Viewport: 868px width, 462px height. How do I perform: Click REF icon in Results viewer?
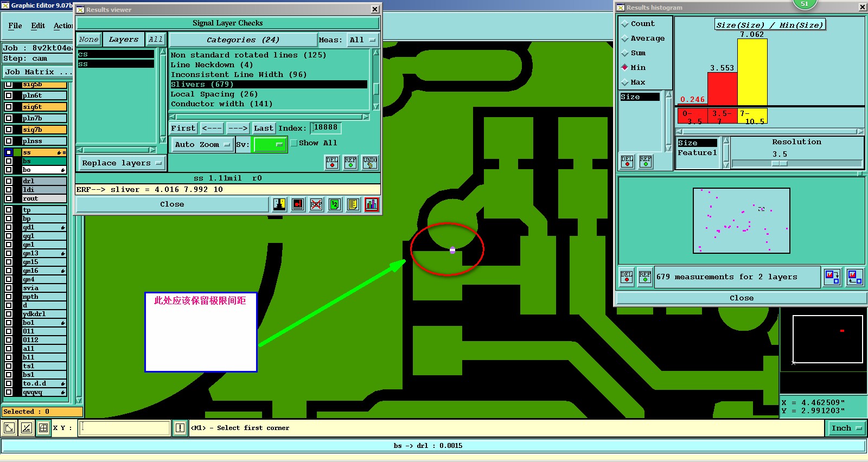pos(350,162)
